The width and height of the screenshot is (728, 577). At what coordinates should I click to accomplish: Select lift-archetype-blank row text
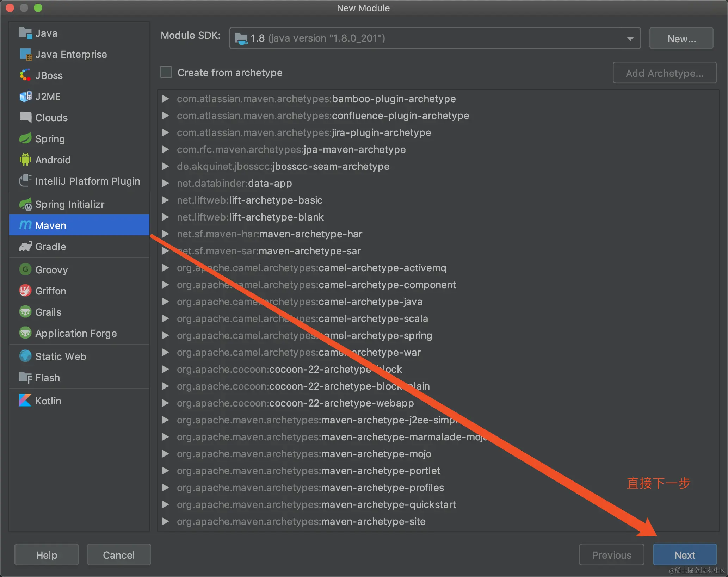[x=250, y=217]
